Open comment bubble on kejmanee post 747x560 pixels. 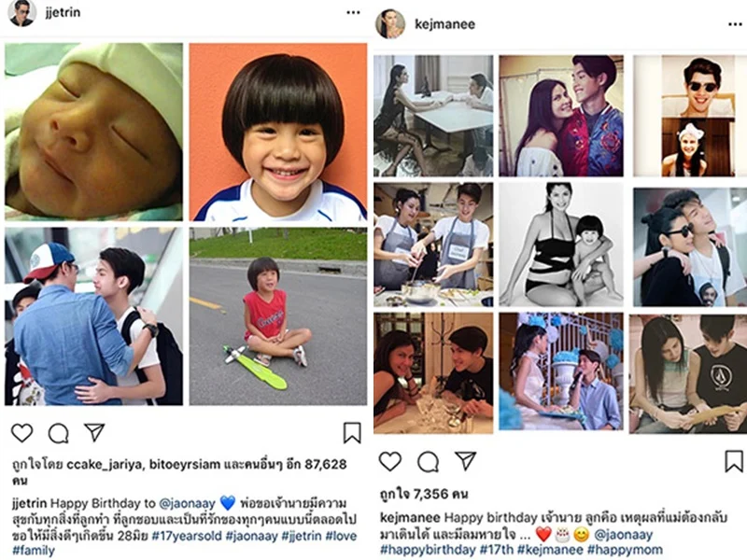click(428, 461)
